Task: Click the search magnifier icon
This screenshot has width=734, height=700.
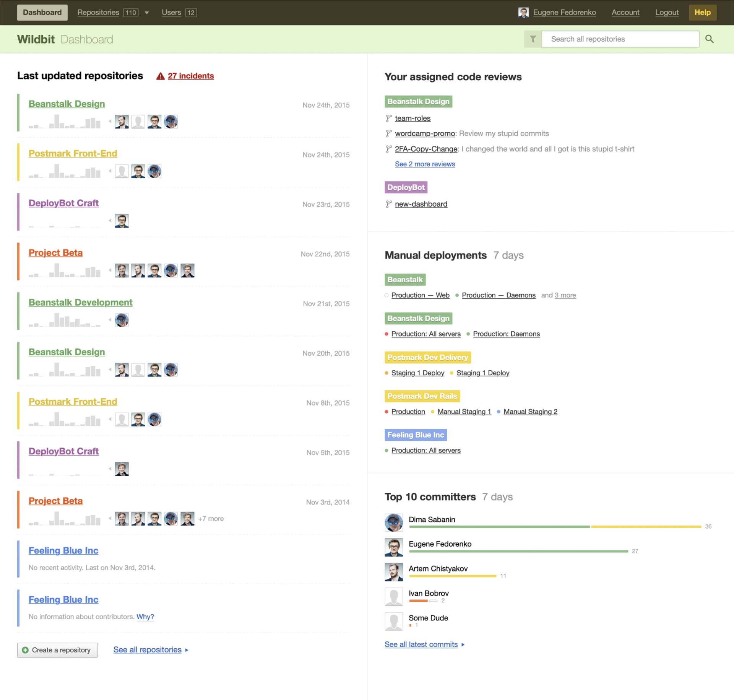Action: coord(709,39)
